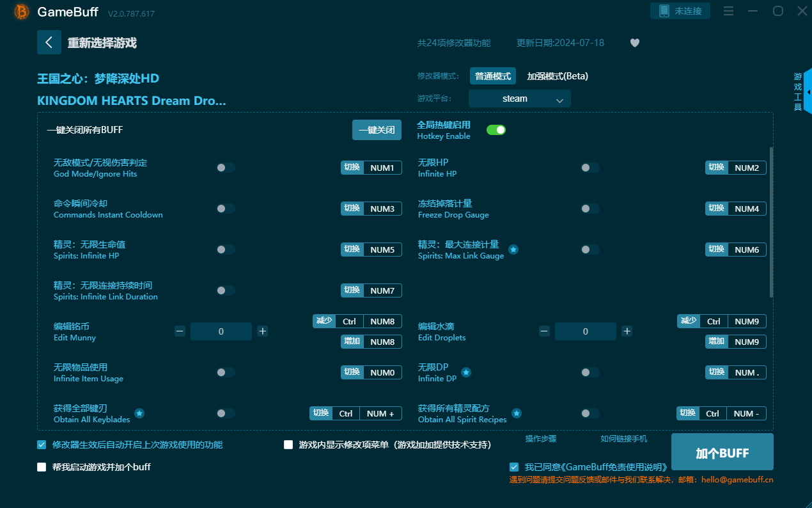The image size is (812, 508).
Task: Enable Infinite Item Usage toggle
Action: (x=226, y=372)
